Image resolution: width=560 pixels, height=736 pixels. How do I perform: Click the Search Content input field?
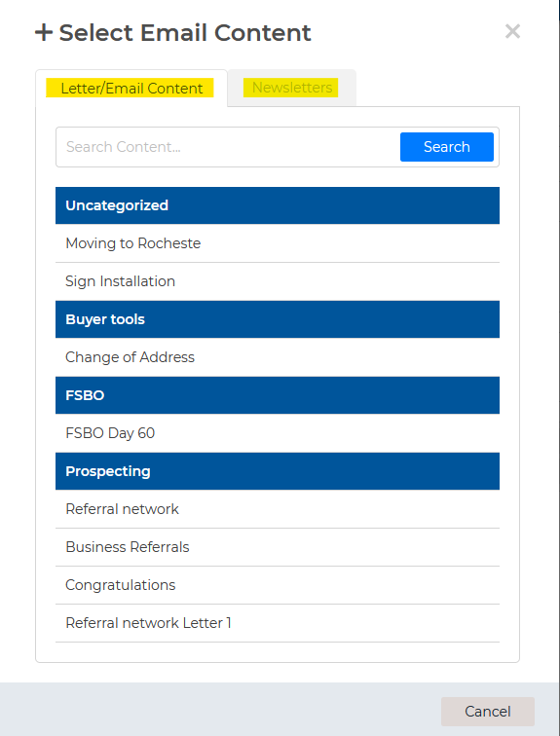tap(228, 147)
